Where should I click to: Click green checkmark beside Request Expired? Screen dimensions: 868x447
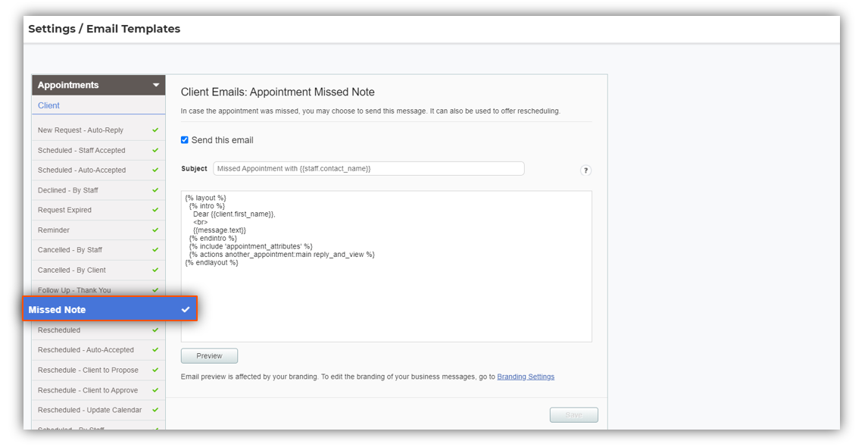tap(155, 210)
